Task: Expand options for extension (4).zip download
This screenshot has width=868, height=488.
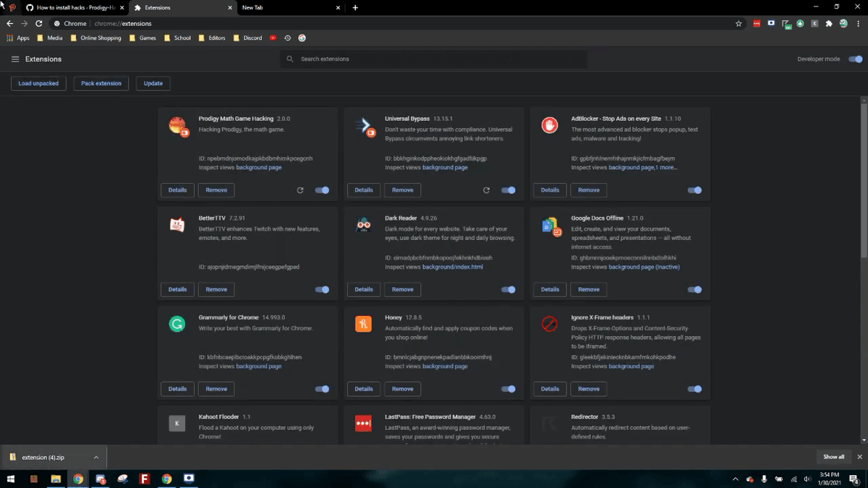Action: [95, 457]
